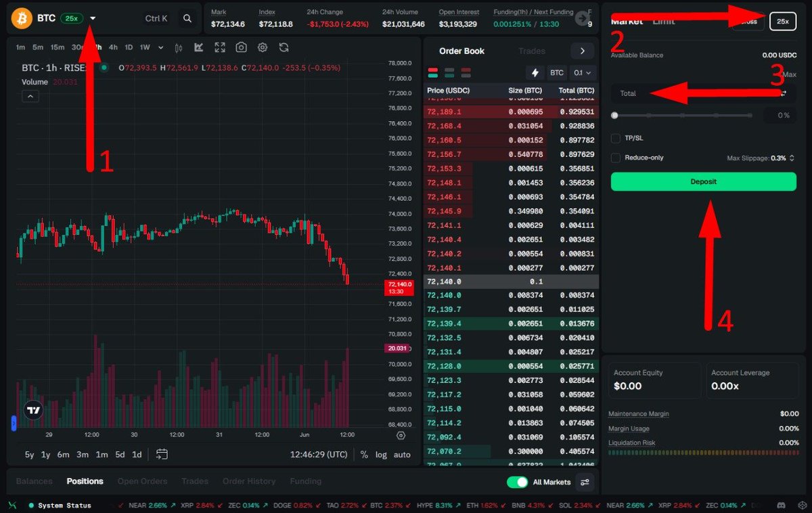Click the chart axis settings gear icon

pyautogui.click(x=401, y=436)
